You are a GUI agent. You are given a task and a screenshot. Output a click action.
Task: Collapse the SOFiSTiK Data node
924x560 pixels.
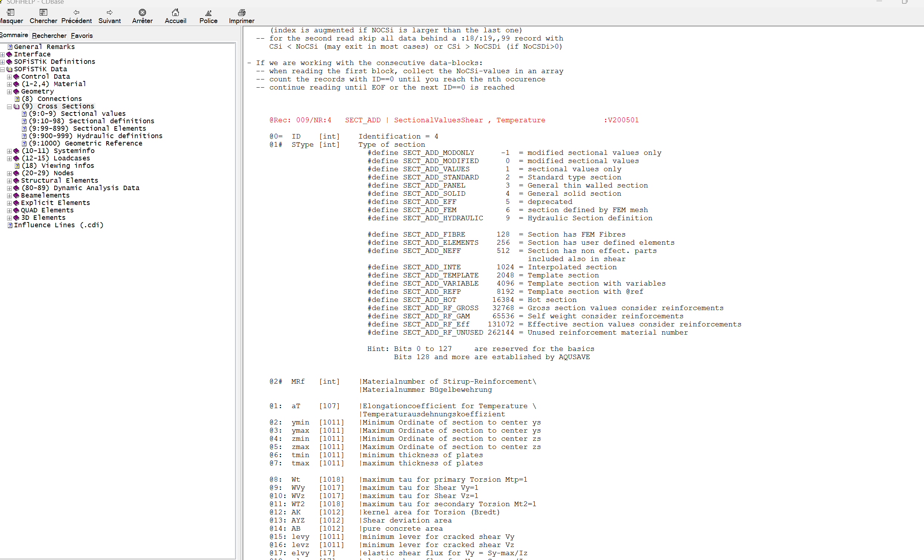coord(3,69)
